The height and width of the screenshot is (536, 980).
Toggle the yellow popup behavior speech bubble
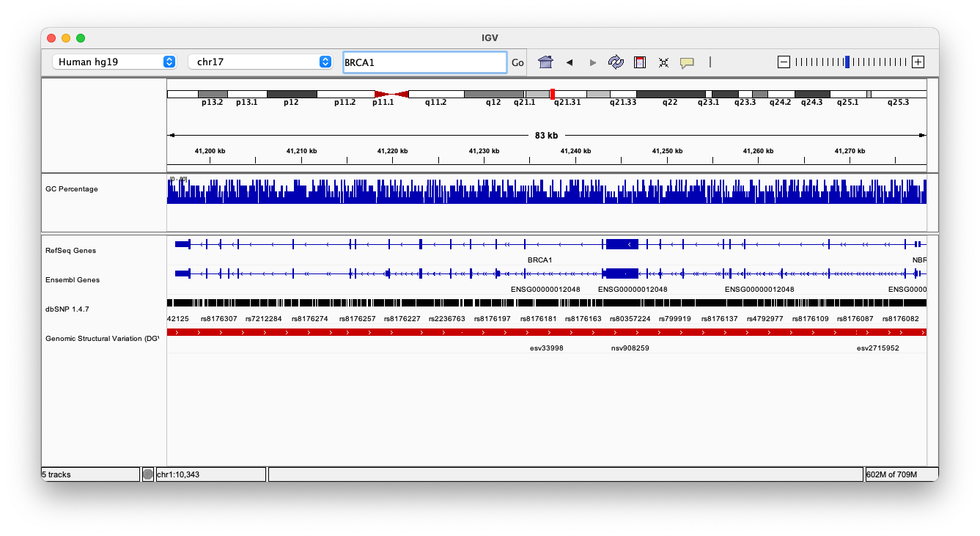pos(687,62)
